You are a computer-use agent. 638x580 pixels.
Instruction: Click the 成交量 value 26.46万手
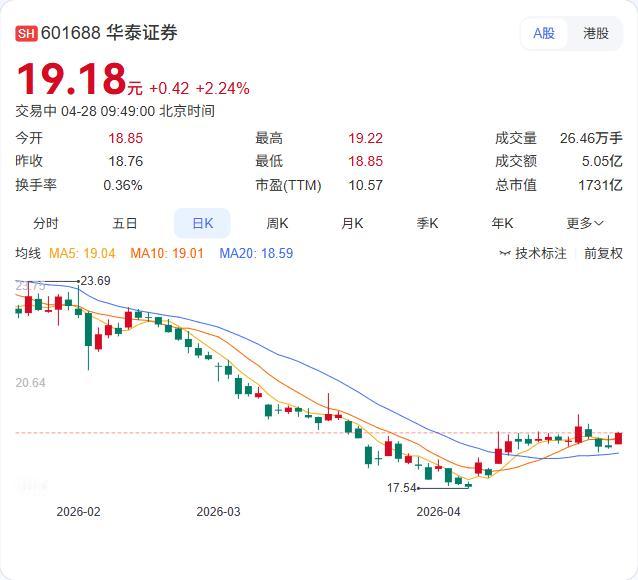click(591, 138)
